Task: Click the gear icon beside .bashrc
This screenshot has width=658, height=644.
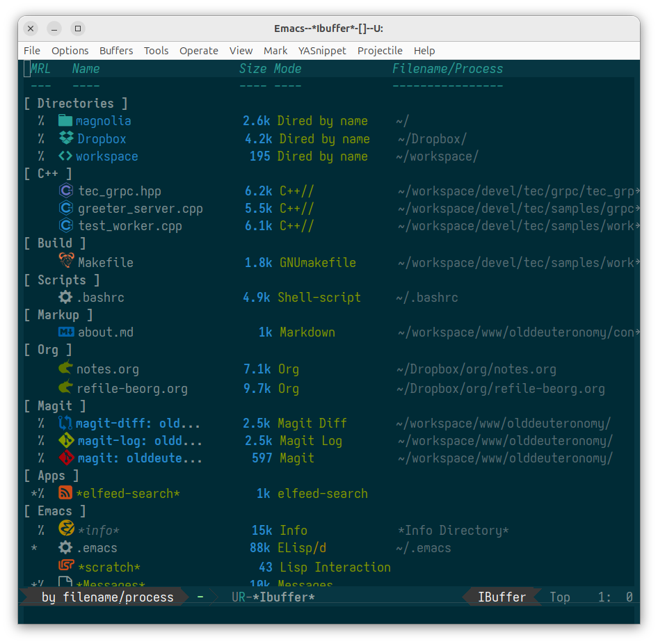Action: point(65,297)
